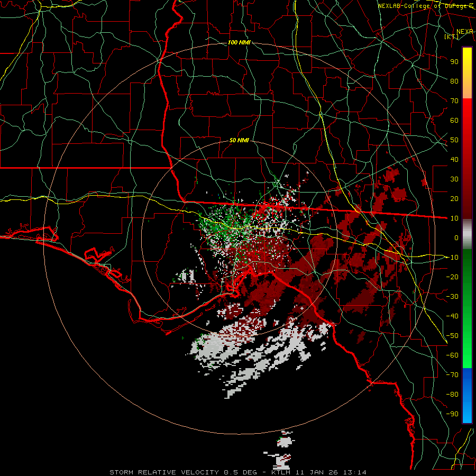Click the -90 value on velocity scale
The width and height of the screenshot is (476, 476).
452,414
